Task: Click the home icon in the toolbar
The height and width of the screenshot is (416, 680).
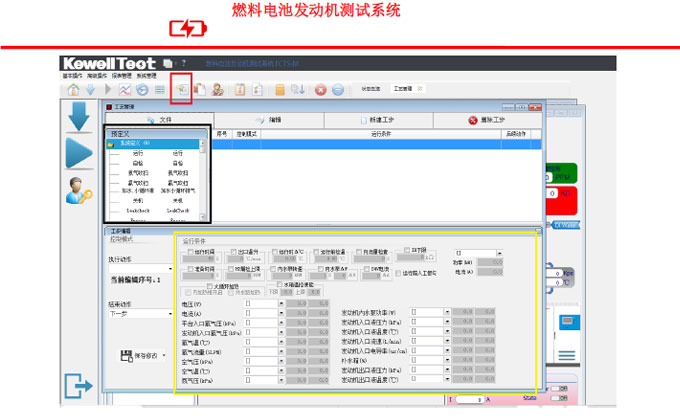Action: pyautogui.click(x=73, y=90)
